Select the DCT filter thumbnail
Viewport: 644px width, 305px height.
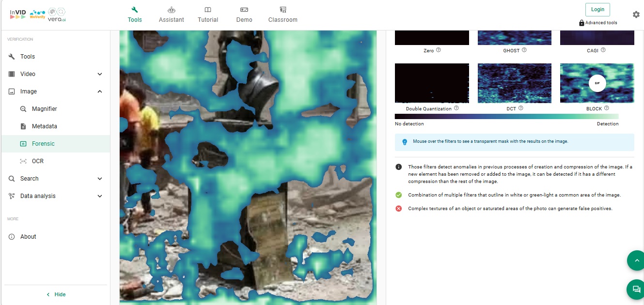click(x=514, y=83)
